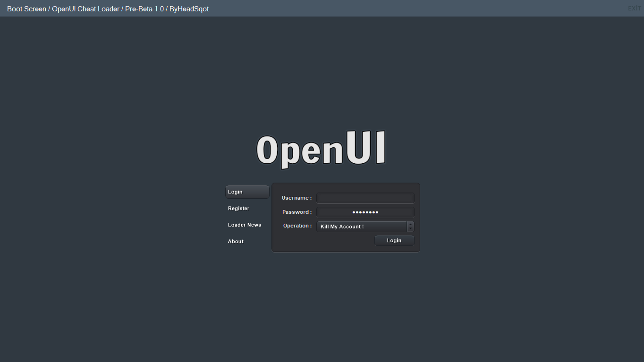Open the Operation dropdown showing Kill My Account
The width and height of the screenshot is (644, 362).
click(365, 227)
